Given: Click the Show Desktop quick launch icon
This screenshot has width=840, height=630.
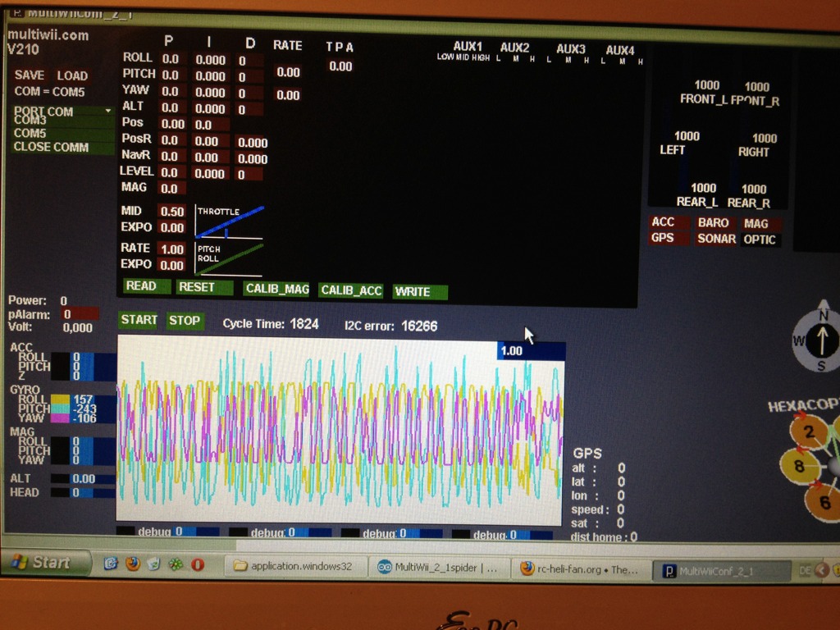Looking at the screenshot, I should pyautogui.click(x=109, y=564).
